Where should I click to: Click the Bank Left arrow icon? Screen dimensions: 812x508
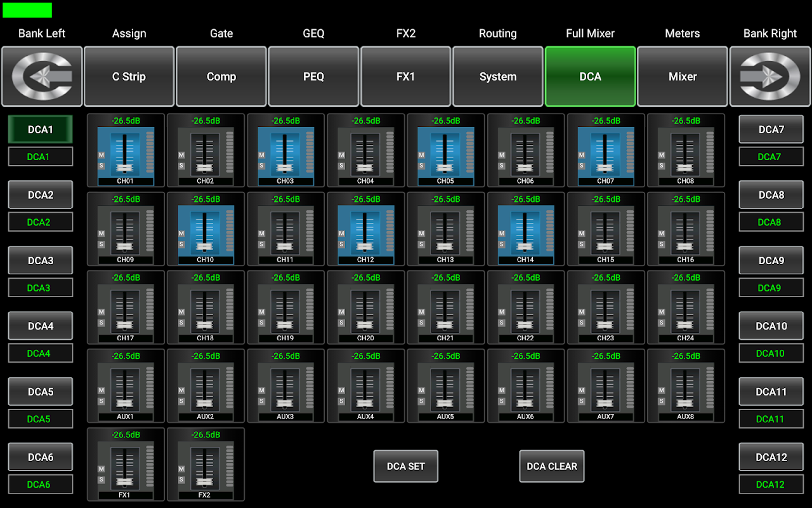pos(42,76)
